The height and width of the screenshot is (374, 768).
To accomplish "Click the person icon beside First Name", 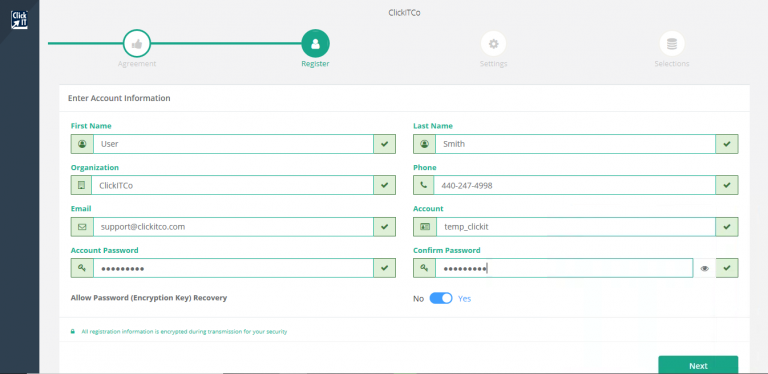I will 82,144.
